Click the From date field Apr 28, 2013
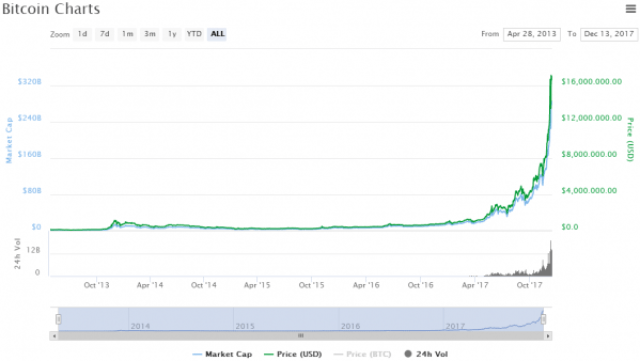 [531, 34]
